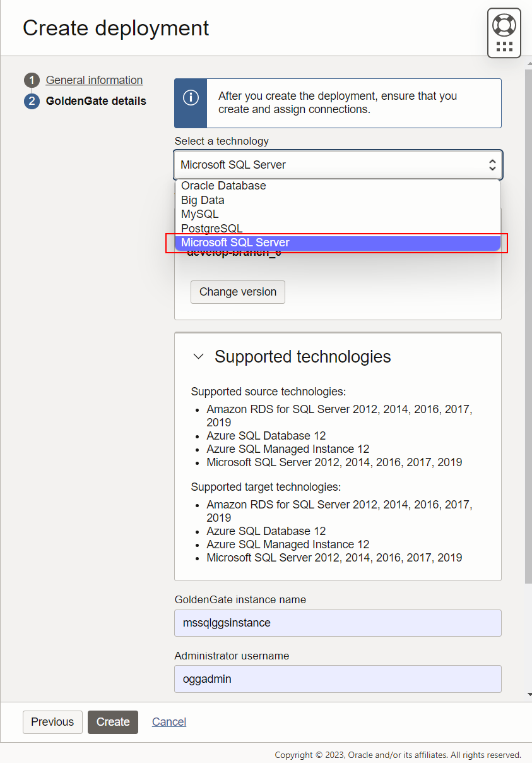Click the step 1 numbered circle

(31, 80)
